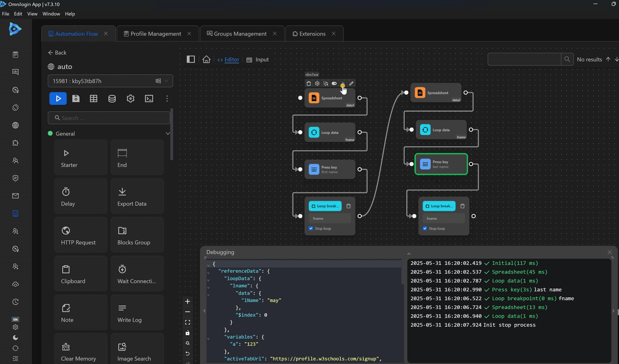The height and width of the screenshot is (364, 619).
Task: Delete the first Spreadsheet block via trash icon
Action: [309, 83]
